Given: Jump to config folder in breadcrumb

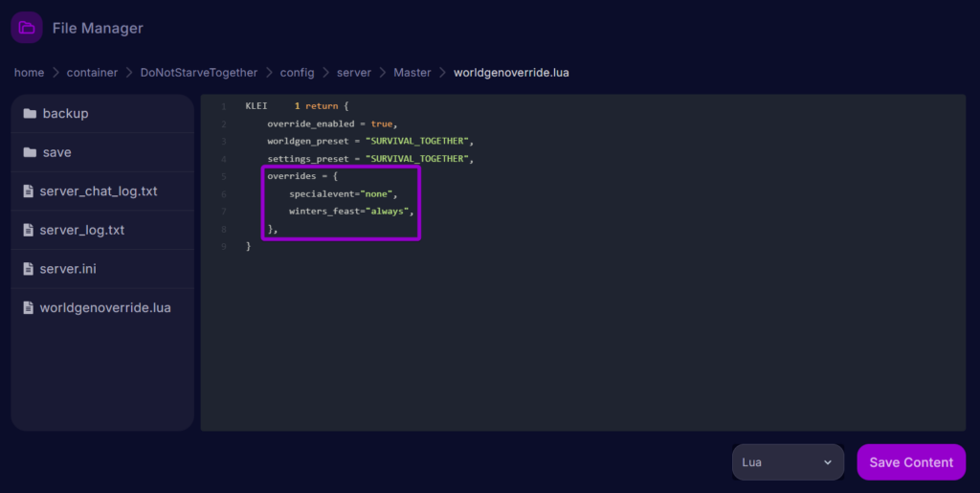Looking at the screenshot, I should (297, 73).
